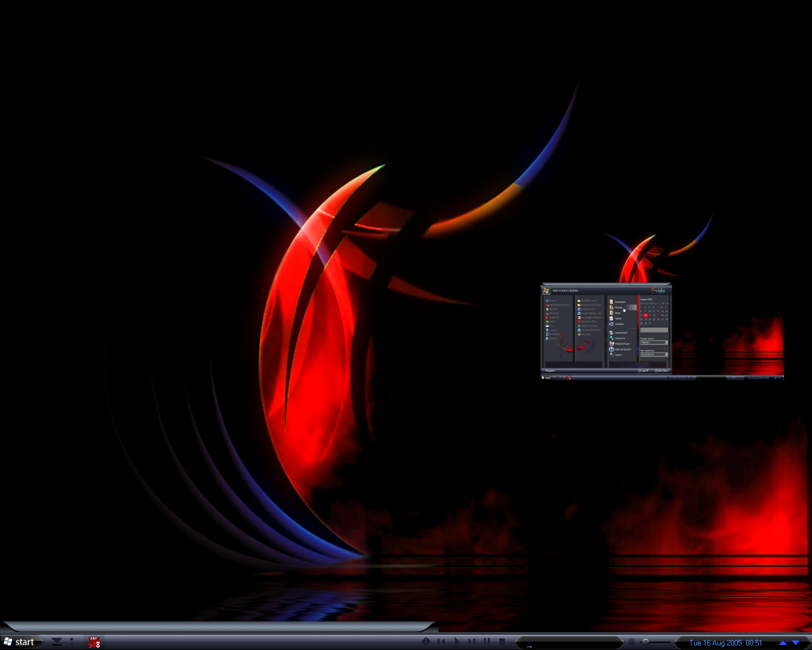Viewport: 812px width, 650px height.
Task: Click the clock showing Tue 16 Aug 2005
Action: [x=726, y=642]
